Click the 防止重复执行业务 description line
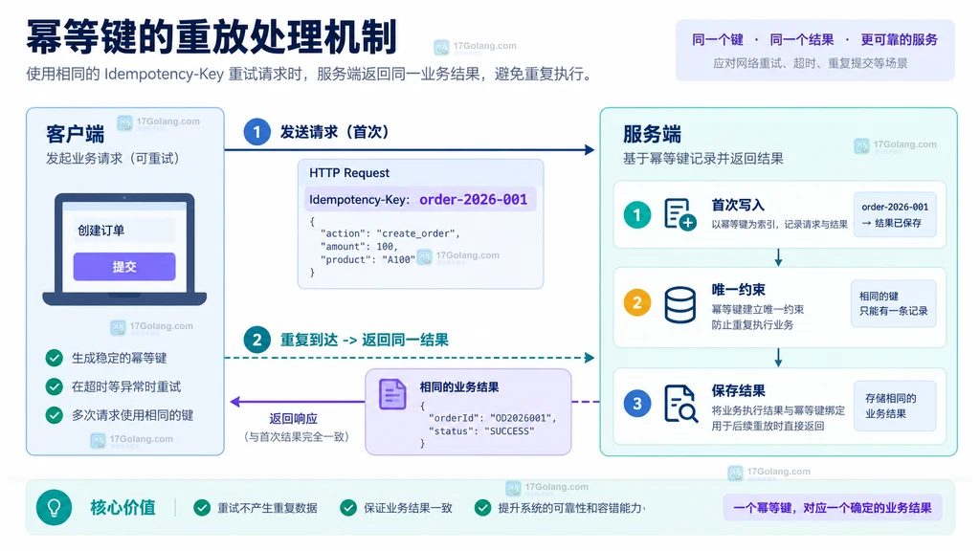This screenshot has height=551, width=980. (752, 325)
